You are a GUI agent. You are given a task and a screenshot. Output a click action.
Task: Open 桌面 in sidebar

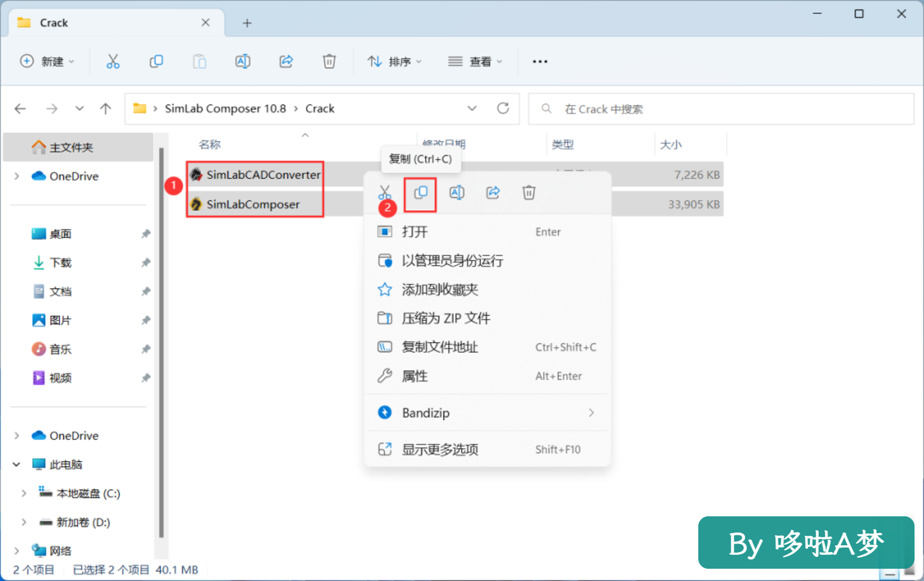point(60,234)
